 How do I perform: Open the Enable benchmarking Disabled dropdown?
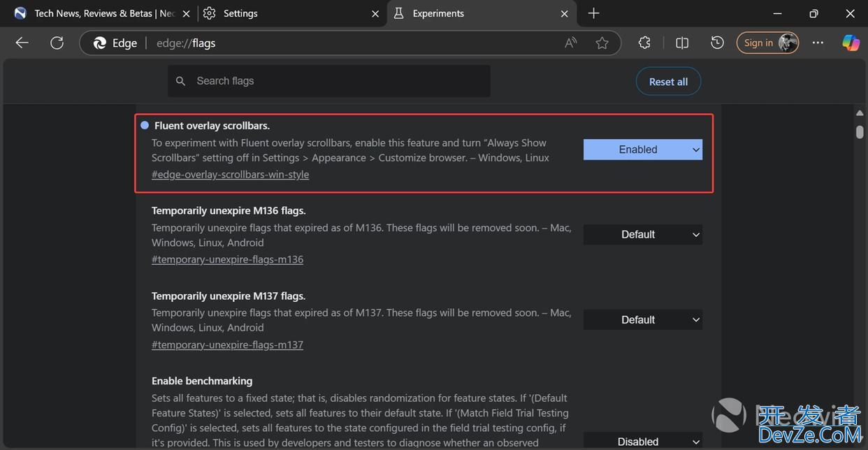pyautogui.click(x=643, y=442)
